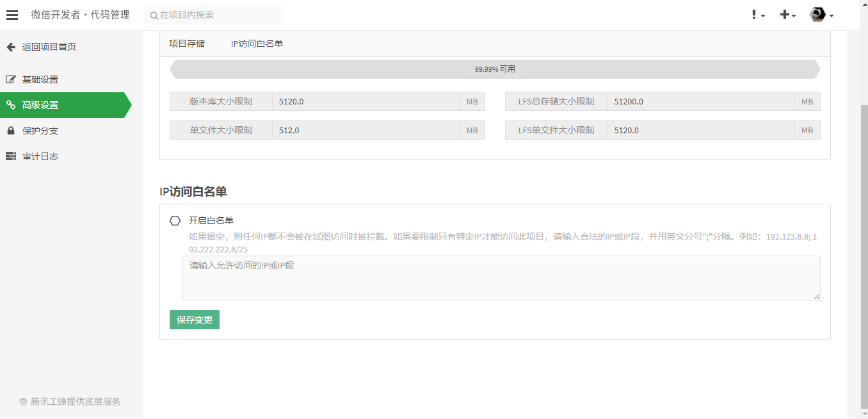The image size is (868, 419).
Task: Click the textarea resize handle corner
Action: (816, 297)
